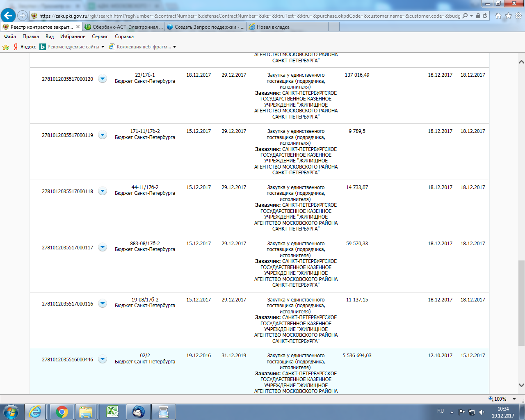Image resolution: width=525 pixels, height=420 pixels.
Task: Open the Избранное menu
Action: click(x=73, y=37)
